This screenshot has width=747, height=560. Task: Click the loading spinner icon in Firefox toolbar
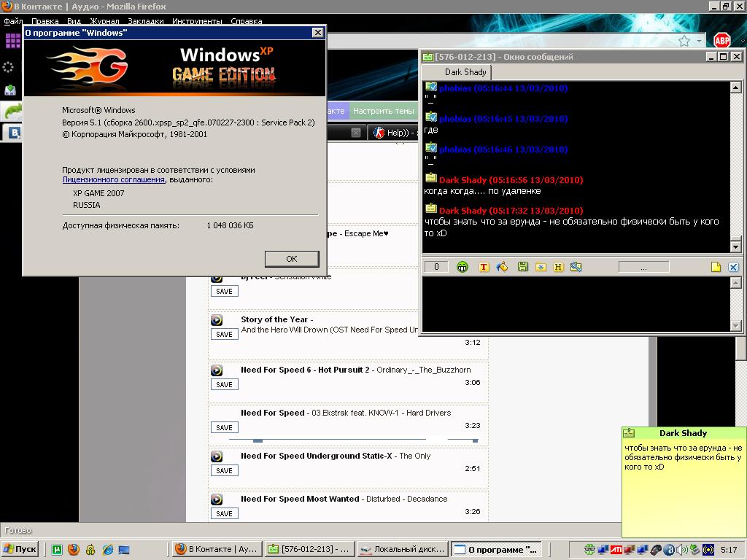pyautogui.click(x=8, y=67)
